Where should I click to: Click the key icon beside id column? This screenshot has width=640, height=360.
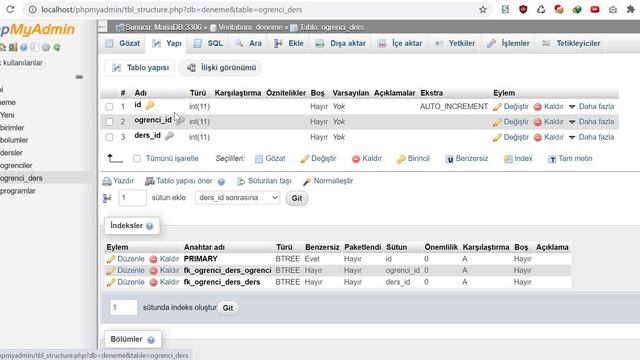click(150, 105)
